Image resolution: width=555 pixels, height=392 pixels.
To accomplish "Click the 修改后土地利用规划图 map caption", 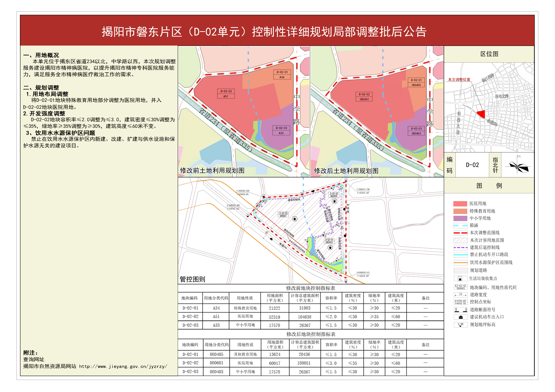I will pyautogui.click(x=346, y=171).
